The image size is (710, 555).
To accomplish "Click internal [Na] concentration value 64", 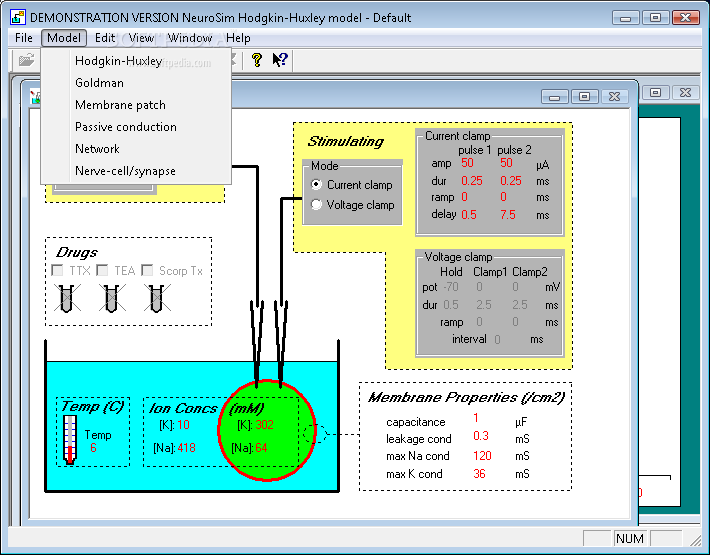I will tap(261, 448).
